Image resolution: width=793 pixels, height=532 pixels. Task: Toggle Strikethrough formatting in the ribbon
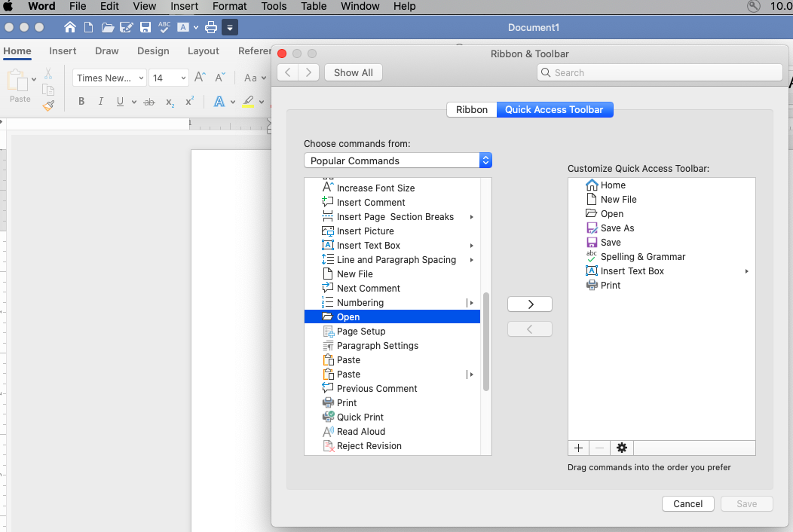pyautogui.click(x=149, y=102)
